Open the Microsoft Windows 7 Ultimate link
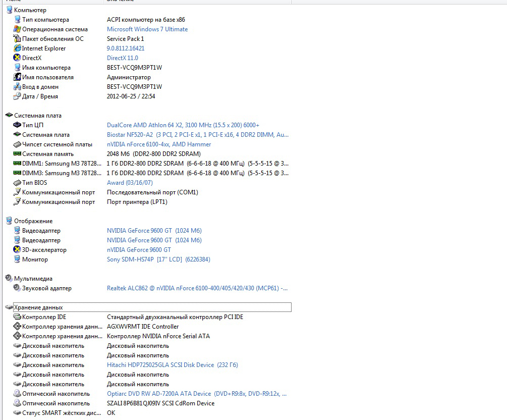Viewport: 507px width, 420px height. [x=147, y=29]
